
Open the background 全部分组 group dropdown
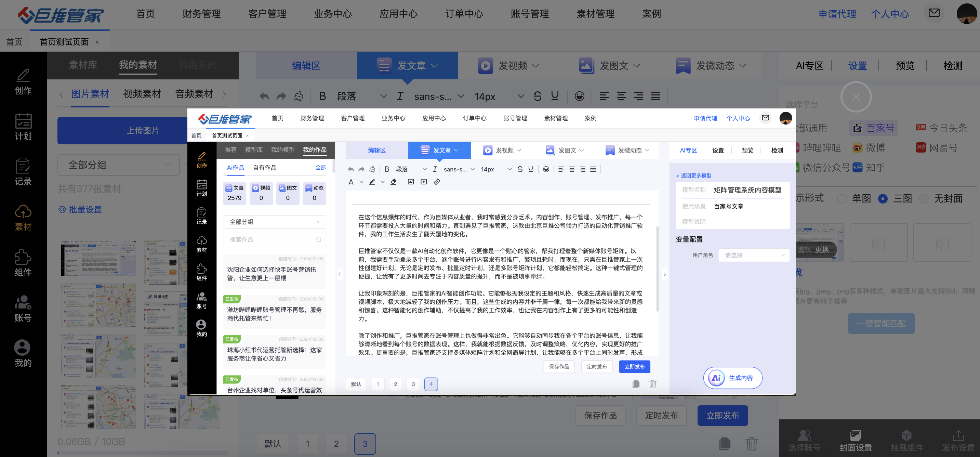coord(118,165)
